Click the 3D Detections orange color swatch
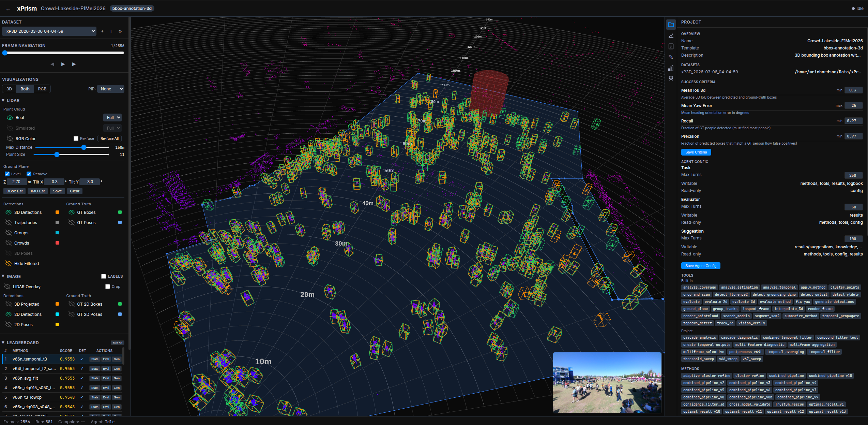Screen dimensions: 868x425 coord(57,212)
